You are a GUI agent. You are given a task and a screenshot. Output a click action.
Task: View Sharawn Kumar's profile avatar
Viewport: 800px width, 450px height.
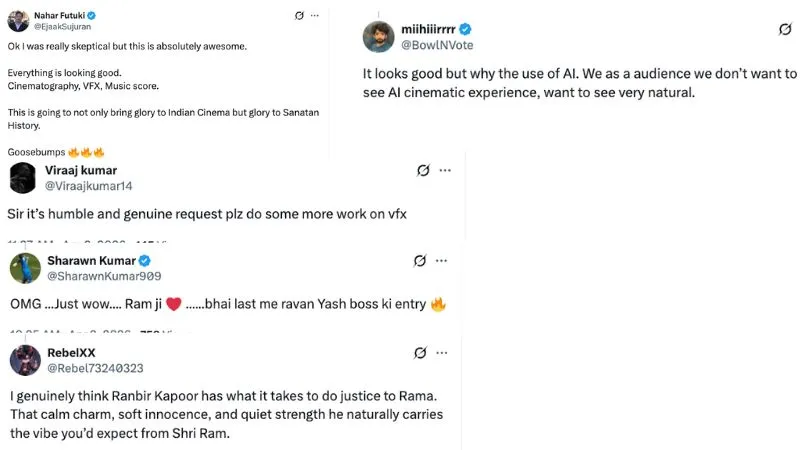pos(25,268)
